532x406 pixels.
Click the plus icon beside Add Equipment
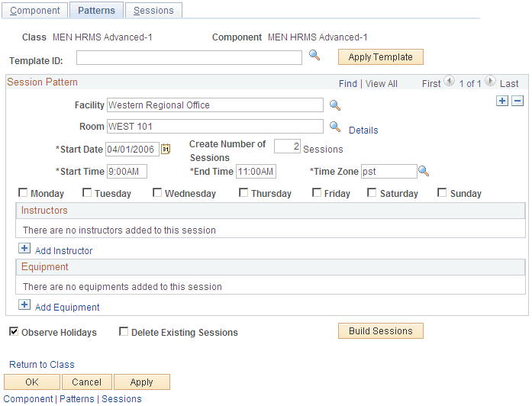[x=24, y=304]
